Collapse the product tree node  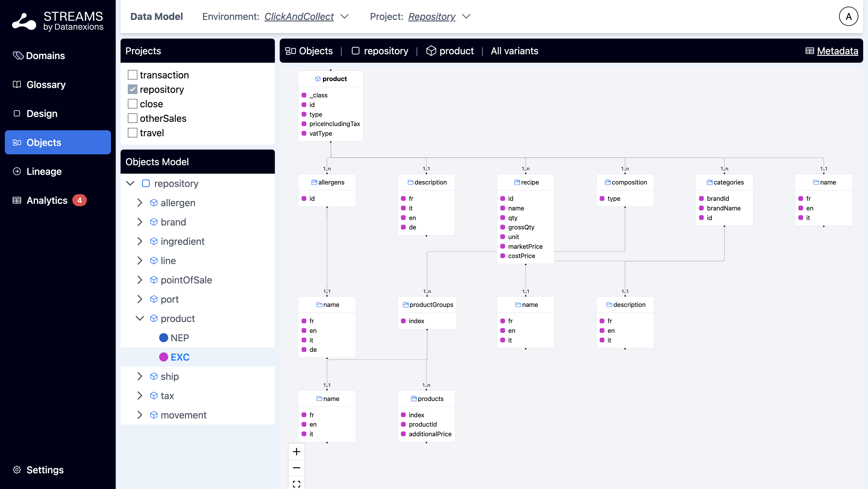140,318
